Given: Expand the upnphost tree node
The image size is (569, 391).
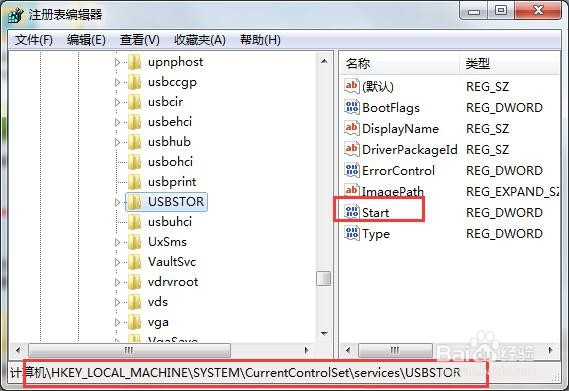Looking at the screenshot, I should (x=117, y=62).
